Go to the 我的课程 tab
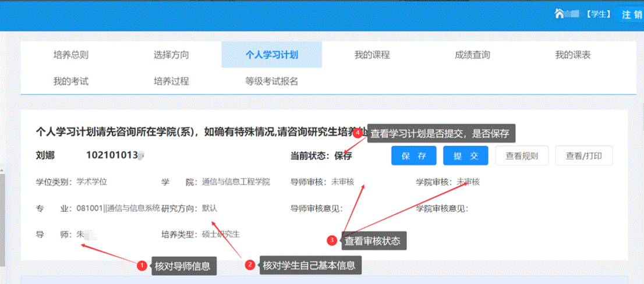The image size is (644, 284). (372, 55)
